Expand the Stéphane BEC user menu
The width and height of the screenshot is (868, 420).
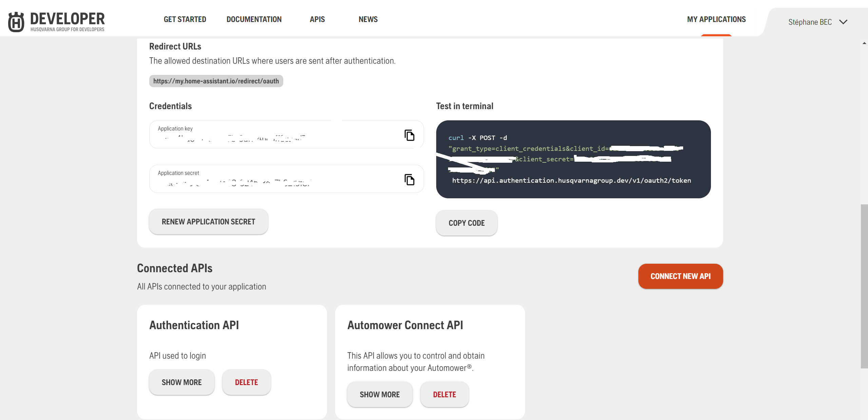843,22
